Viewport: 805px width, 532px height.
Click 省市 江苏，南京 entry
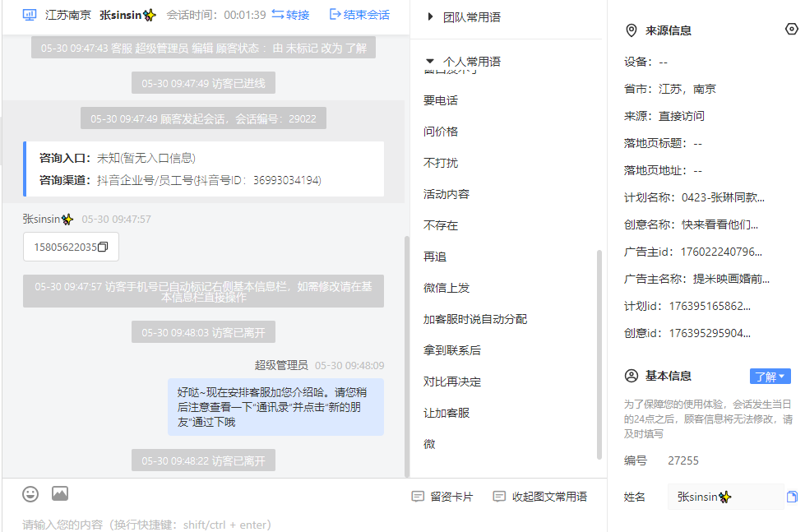point(669,89)
